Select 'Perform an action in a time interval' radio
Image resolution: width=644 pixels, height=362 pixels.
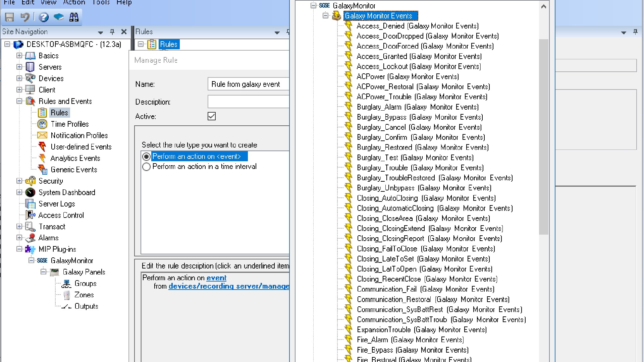pyautogui.click(x=146, y=167)
